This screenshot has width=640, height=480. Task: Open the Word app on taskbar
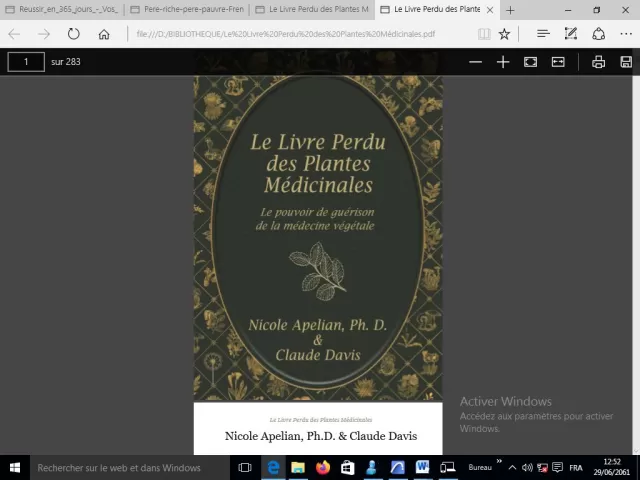(x=422, y=467)
